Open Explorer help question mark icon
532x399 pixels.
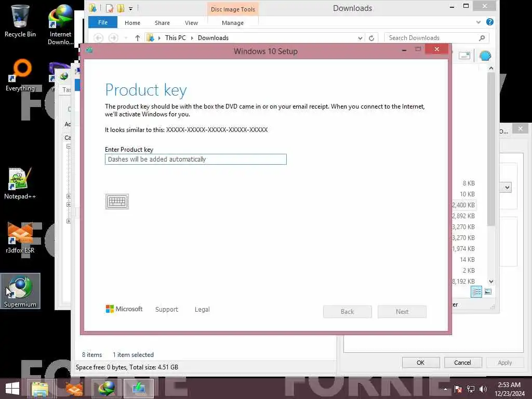click(x=489, y=22)
